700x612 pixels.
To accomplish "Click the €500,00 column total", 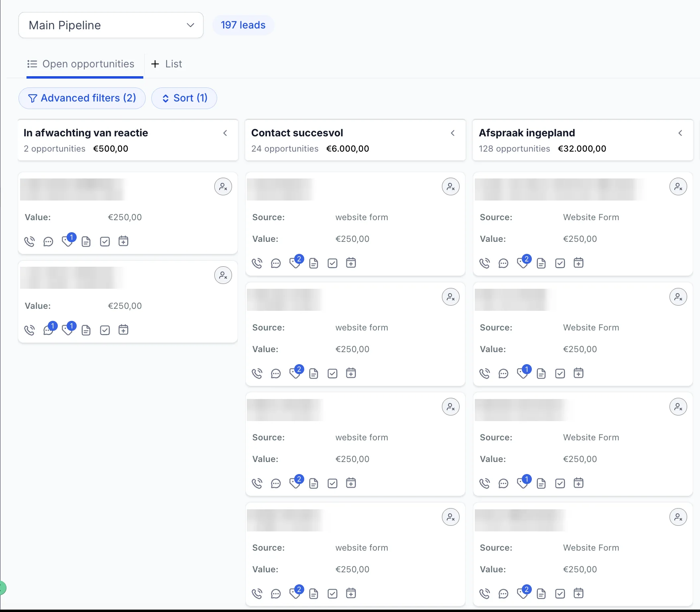I will pos(111,149).
